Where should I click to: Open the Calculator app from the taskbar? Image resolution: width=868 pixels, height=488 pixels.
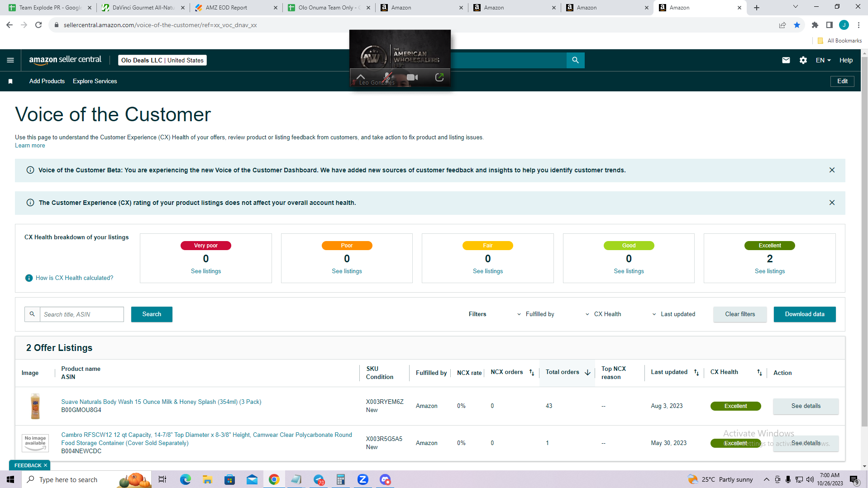[x=340, y=479]
